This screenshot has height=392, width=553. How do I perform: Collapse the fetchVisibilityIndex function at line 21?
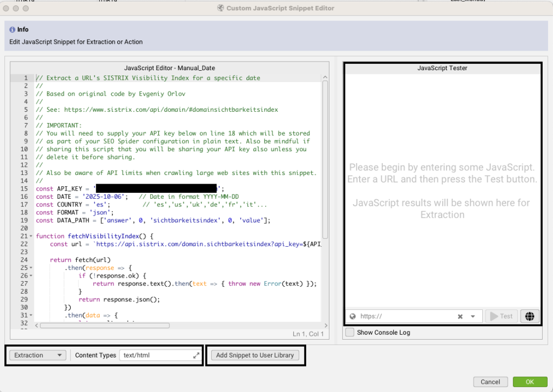[x=31, y=236]
